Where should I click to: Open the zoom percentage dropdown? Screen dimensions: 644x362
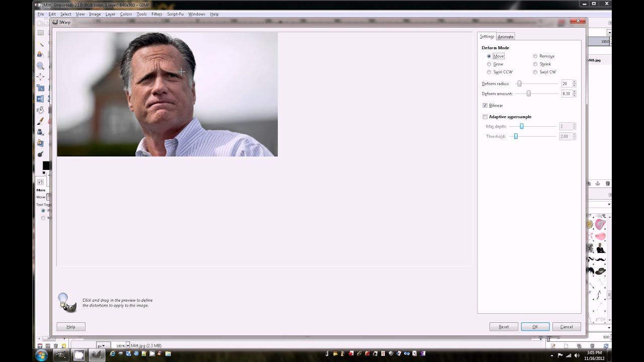(x=128, y=345)
